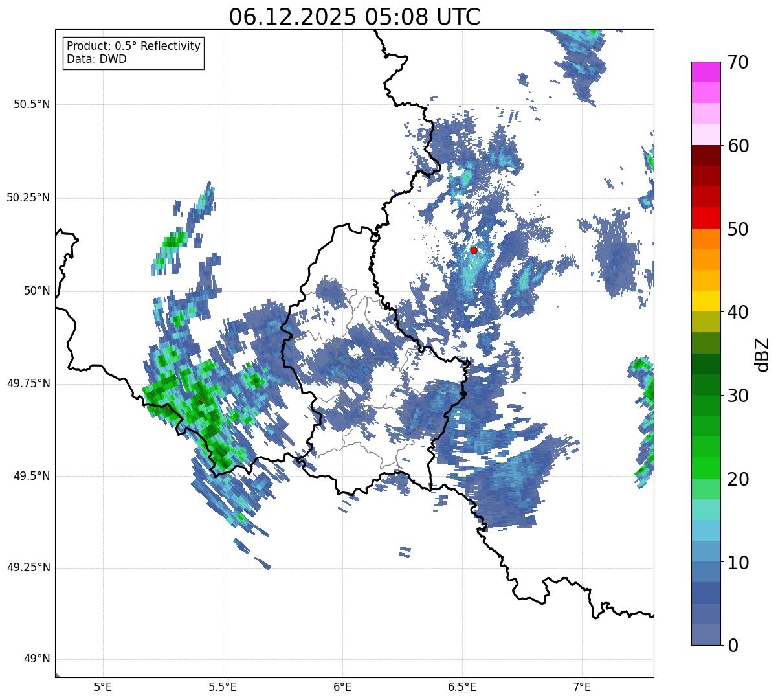Click the 50.5°N latitude label

coord(32,104)
